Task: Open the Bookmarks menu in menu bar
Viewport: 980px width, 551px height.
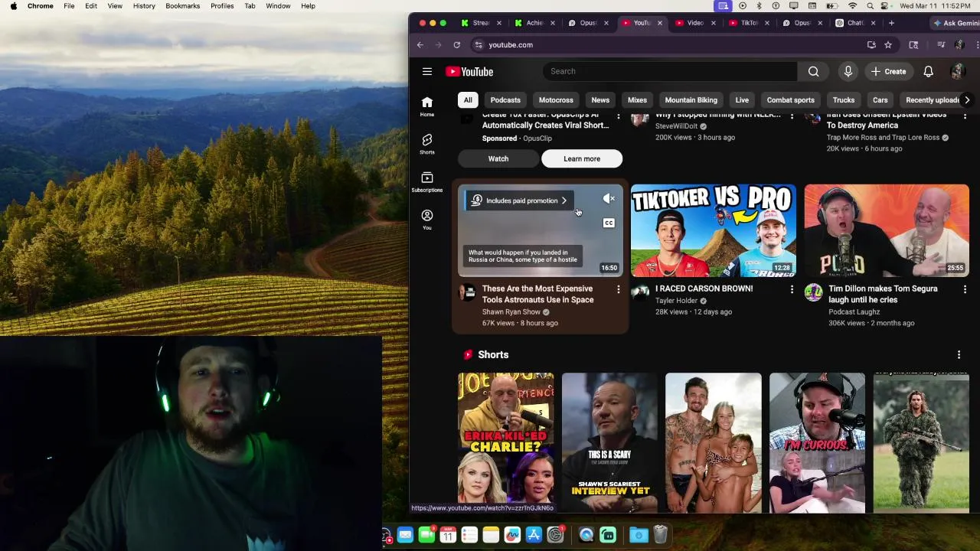Action: click(182, 6)
